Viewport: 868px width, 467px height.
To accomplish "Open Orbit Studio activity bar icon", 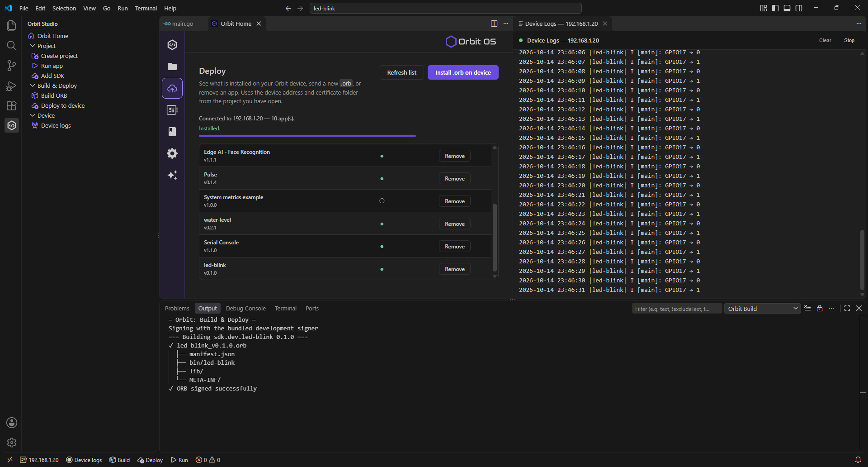I will tap(12, 125).
